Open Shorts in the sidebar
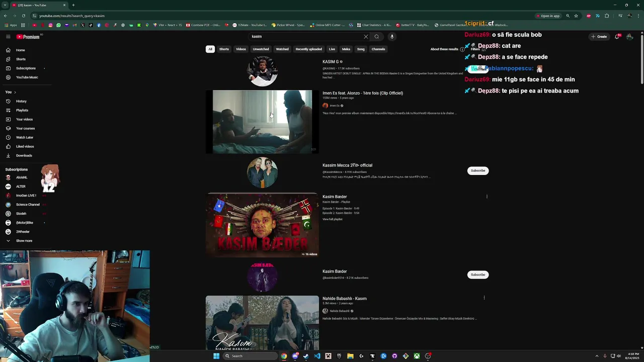 (21, 59)
